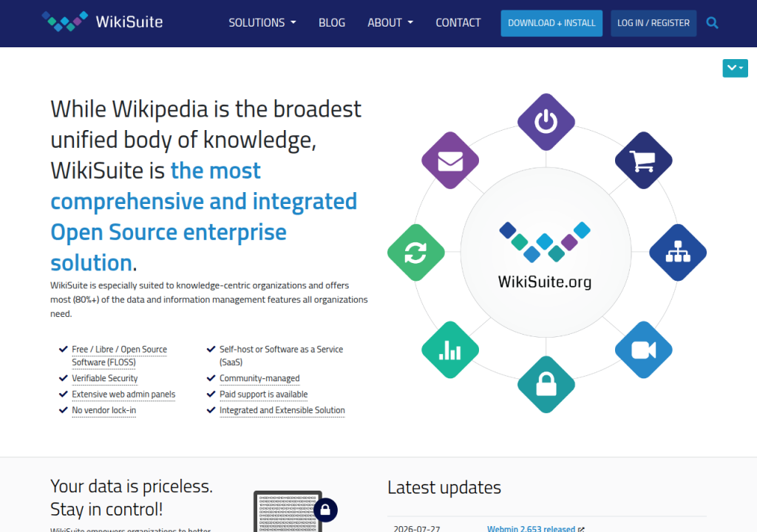Click the Latest updates heading

coord(444,488)
